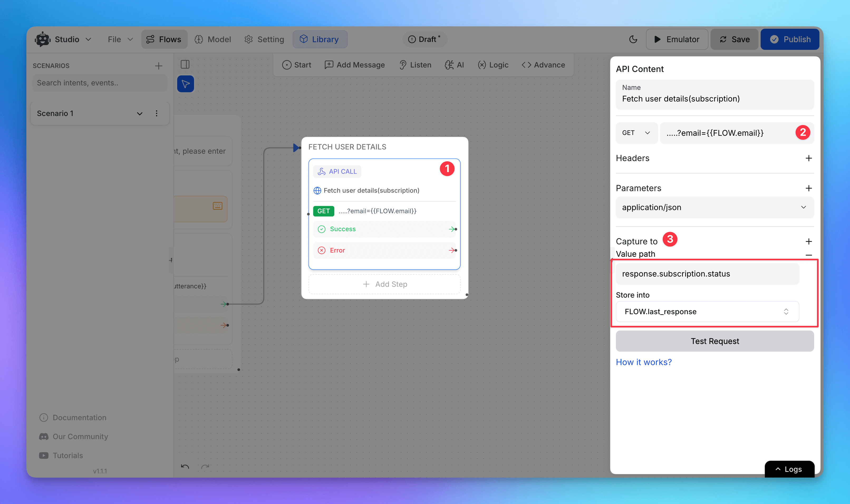This screenshot has width=850, height=504.
Task: Open the Advance node option
Action: 543,65
